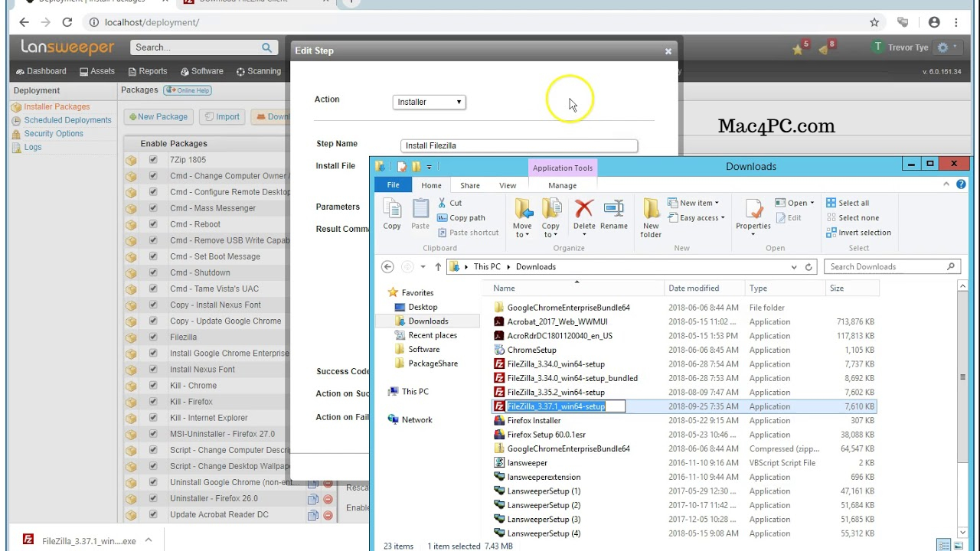Click Select none in ribbon
980x551 pixels.
852,218
